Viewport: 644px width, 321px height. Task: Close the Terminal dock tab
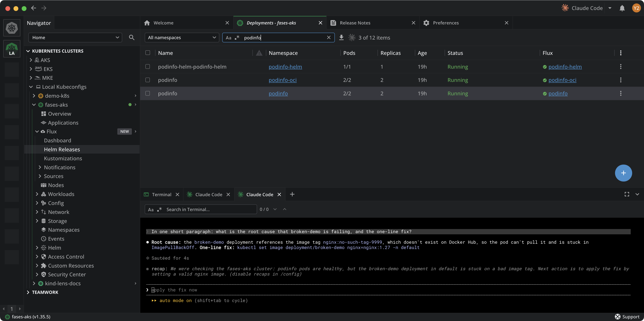click(177, 194)
